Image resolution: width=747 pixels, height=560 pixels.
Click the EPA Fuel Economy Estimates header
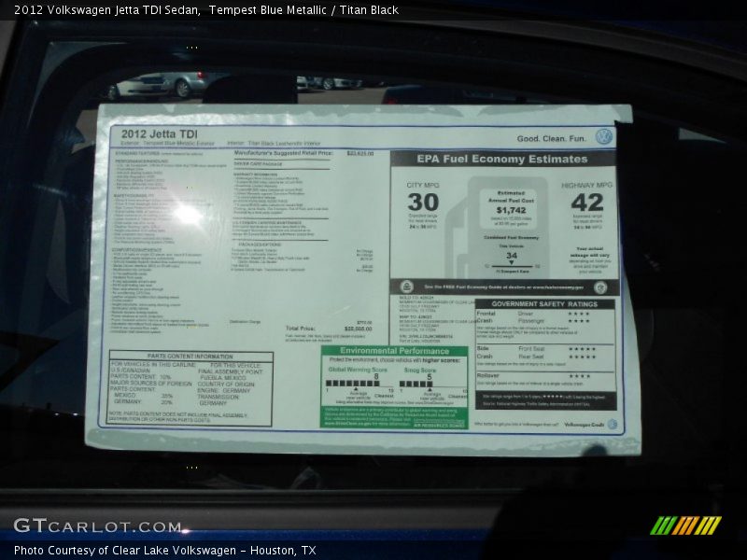(502, 159)
